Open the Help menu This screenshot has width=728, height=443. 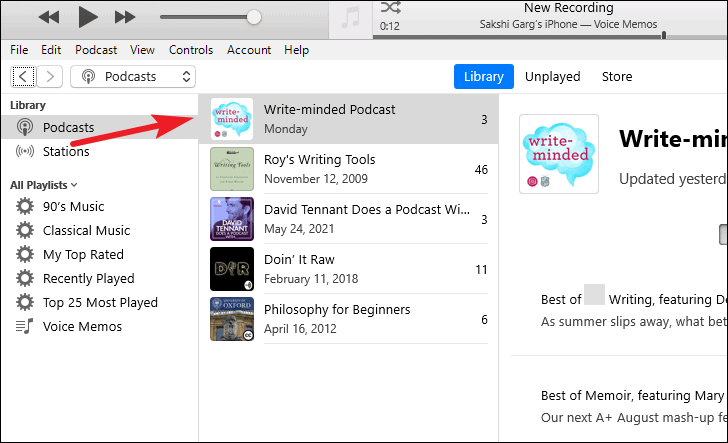tap(297, 50)
